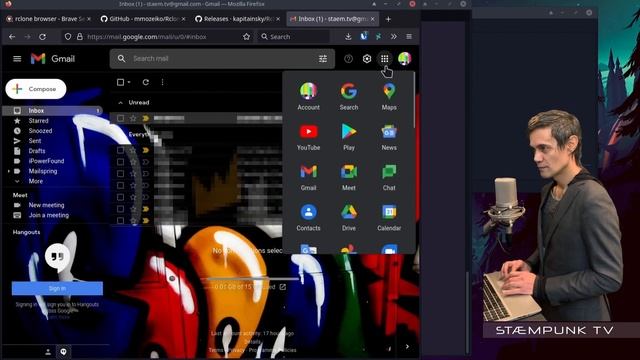Show Gmail search options filter
Screen dimensions: 640x360
[323, 59]
